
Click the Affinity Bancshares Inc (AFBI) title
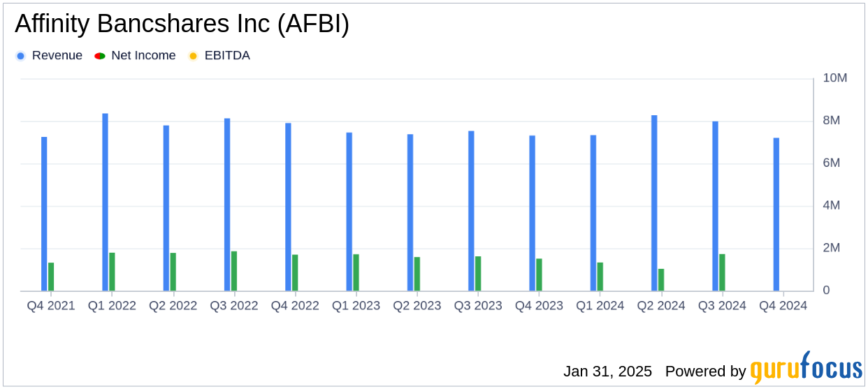pos(182,24)
